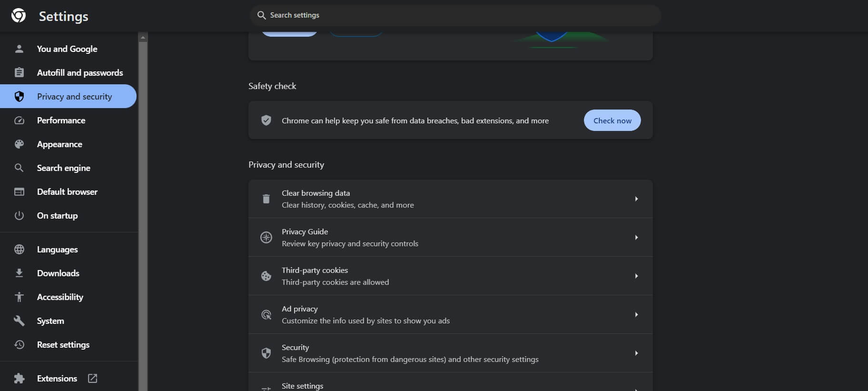The width and height of the screenshot is (868, 391).
Task: Click the Ad privacy icon
Action: click(266, 314)
